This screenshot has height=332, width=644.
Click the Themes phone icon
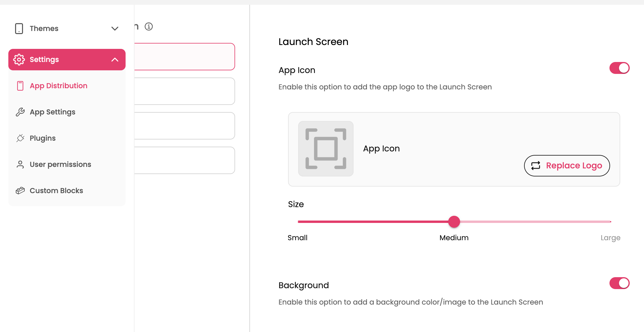tap(19, 29)
